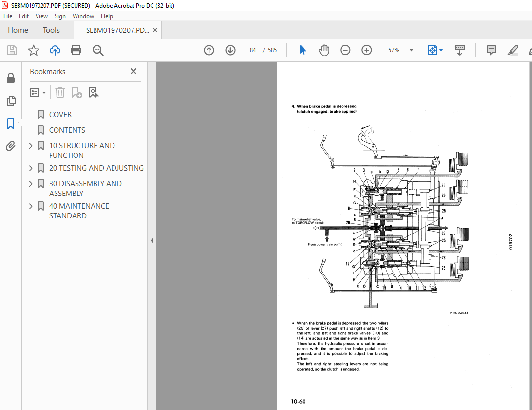Open the View menu

pyautogui.click(x=42, y=16)
